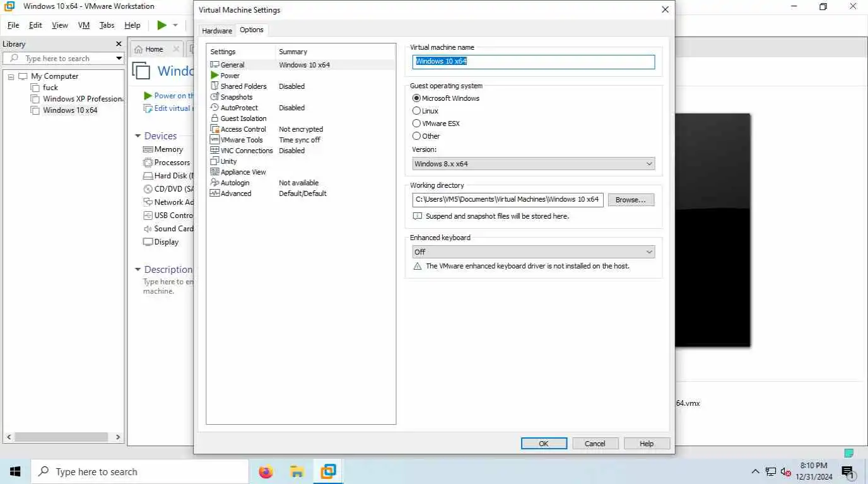This screenshot has width=868, height=484.
Task: Click the USB Controller device icon
Action: [148, 216]
